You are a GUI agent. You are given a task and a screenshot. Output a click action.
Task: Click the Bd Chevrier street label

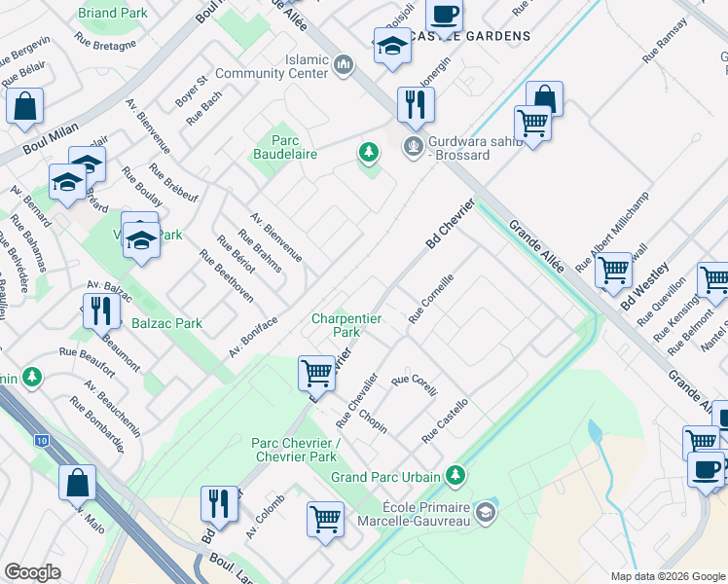[451, 223]
